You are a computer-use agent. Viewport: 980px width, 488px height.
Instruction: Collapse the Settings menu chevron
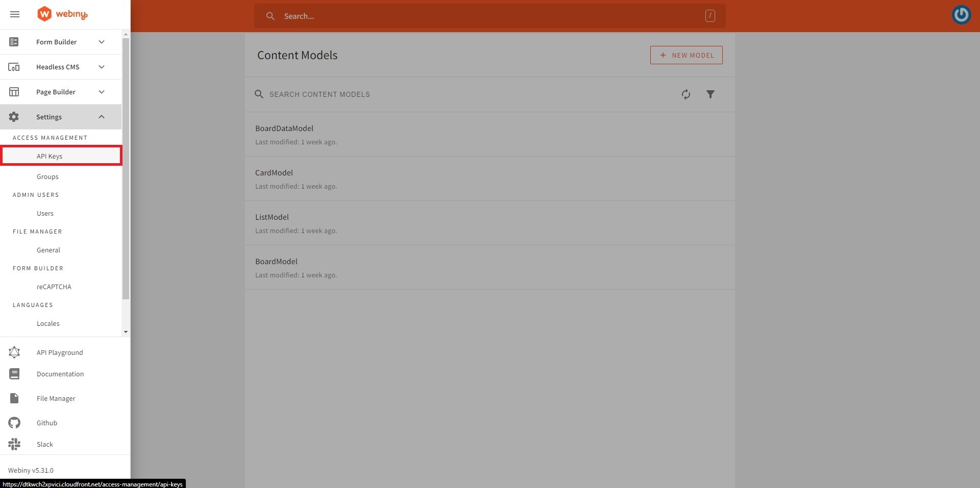[102, 117]
